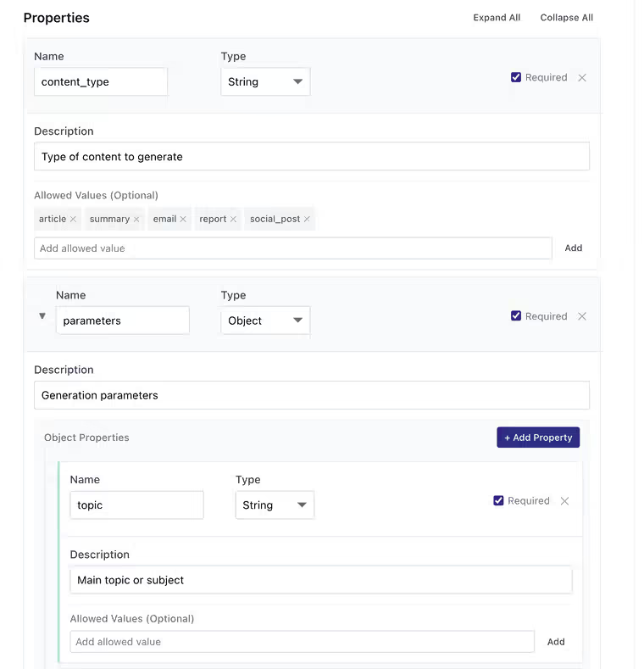Toggle Required checkbox for parameters
The width and height of the screenshot is (644, 669).
516,316
